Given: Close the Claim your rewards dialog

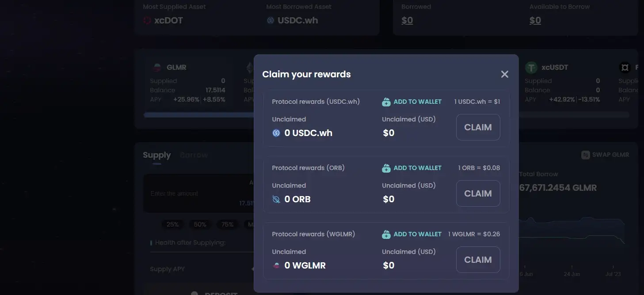Looking at the screenshot, I should tap(504, 74).
